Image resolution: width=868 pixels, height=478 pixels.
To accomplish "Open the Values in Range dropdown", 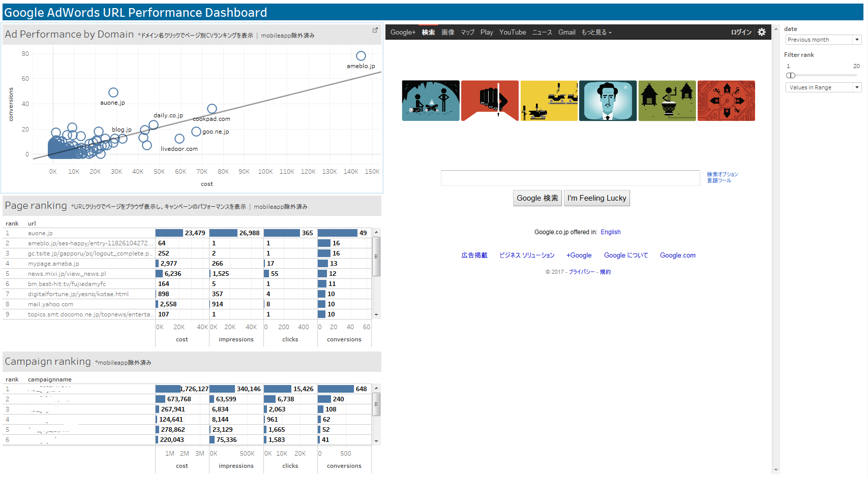I will point(823,87).
